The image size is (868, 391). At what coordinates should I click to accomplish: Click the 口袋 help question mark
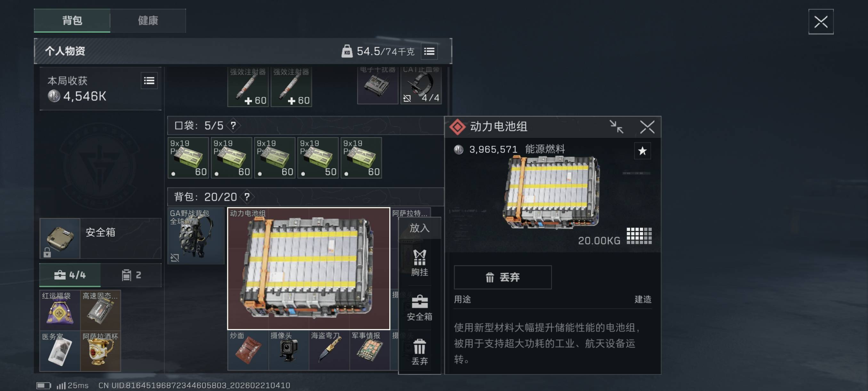pyautogui.click(x=233, y=126)
